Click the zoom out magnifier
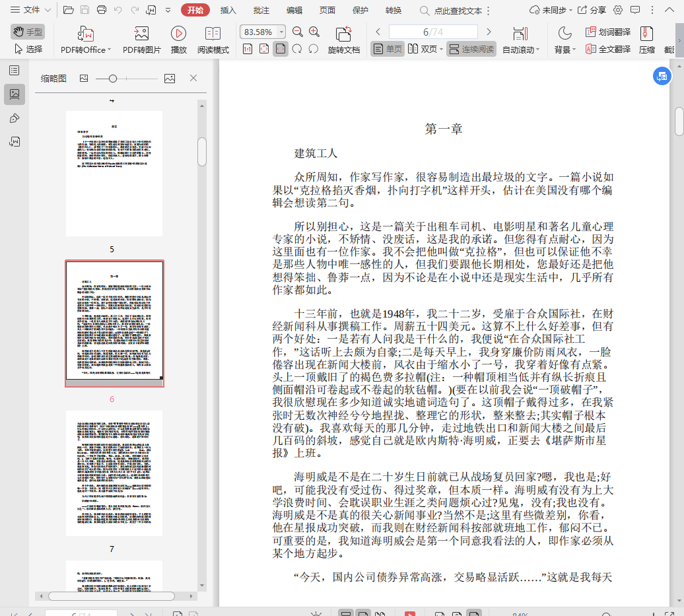The image size is (684, 616). coord(298,32)
